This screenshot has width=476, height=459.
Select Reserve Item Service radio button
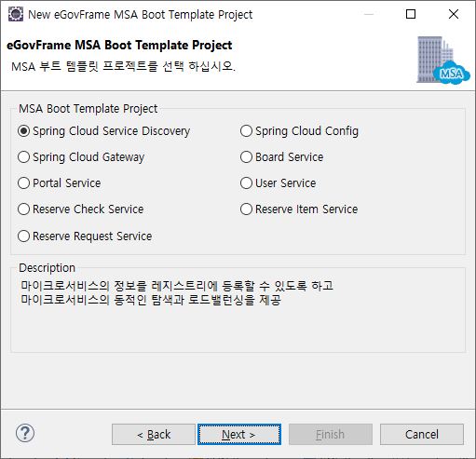[299, 209]
